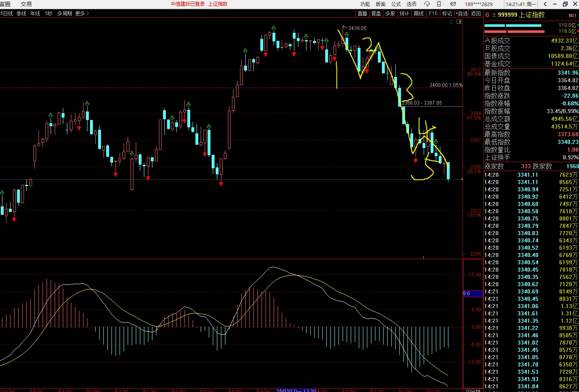579x392 pixels.
Task: Click the 最高指数 value 3373.68
Action: [x=568, y=135]
